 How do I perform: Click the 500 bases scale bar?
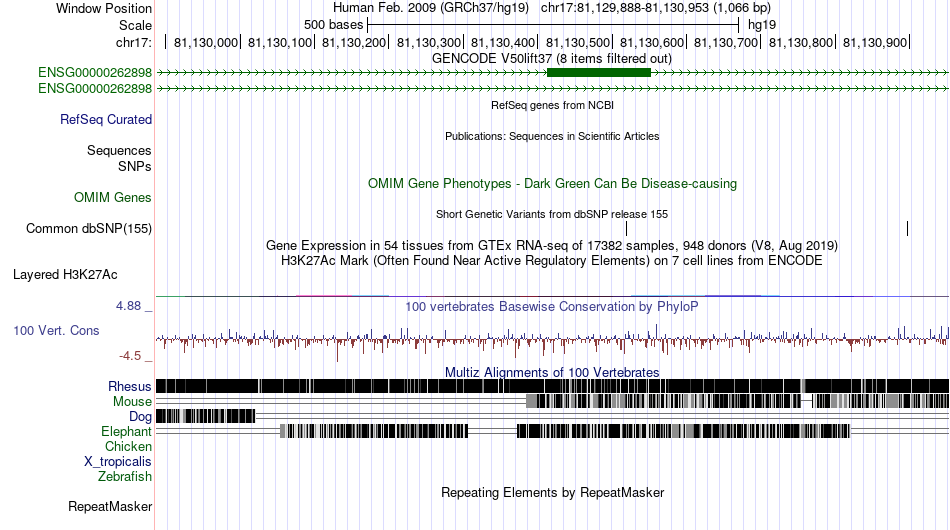(x=553, y=25)
